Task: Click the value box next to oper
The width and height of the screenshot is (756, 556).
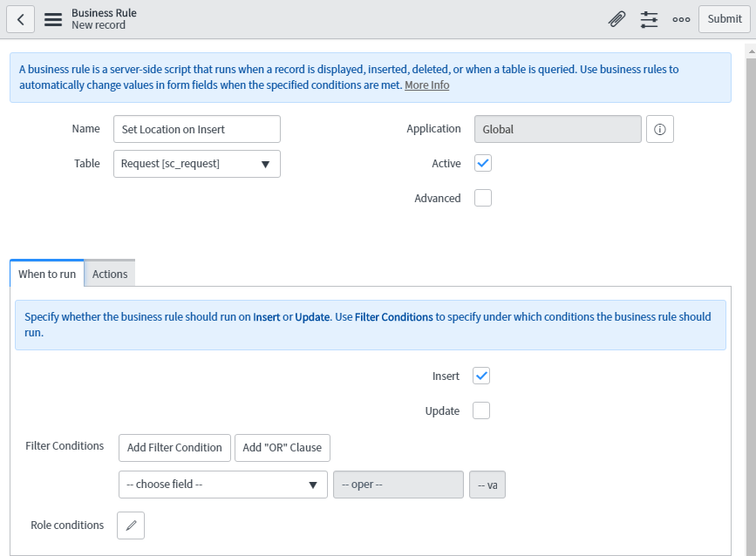Action: point(487,485)
